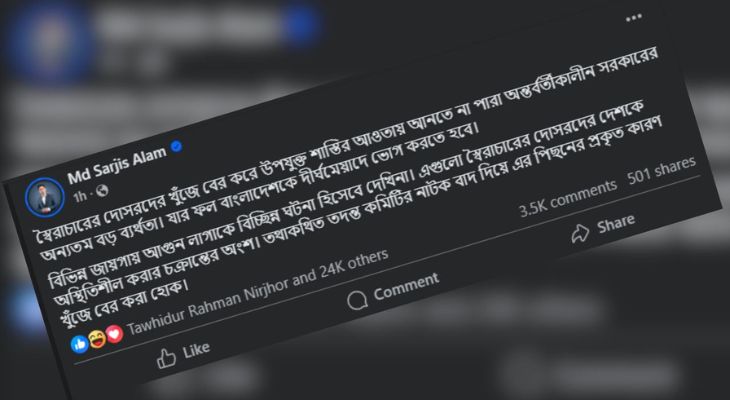This screenshot has height=400, width=730.
Task: Click the speech bubble Comment icon
Action: point(358,300)
